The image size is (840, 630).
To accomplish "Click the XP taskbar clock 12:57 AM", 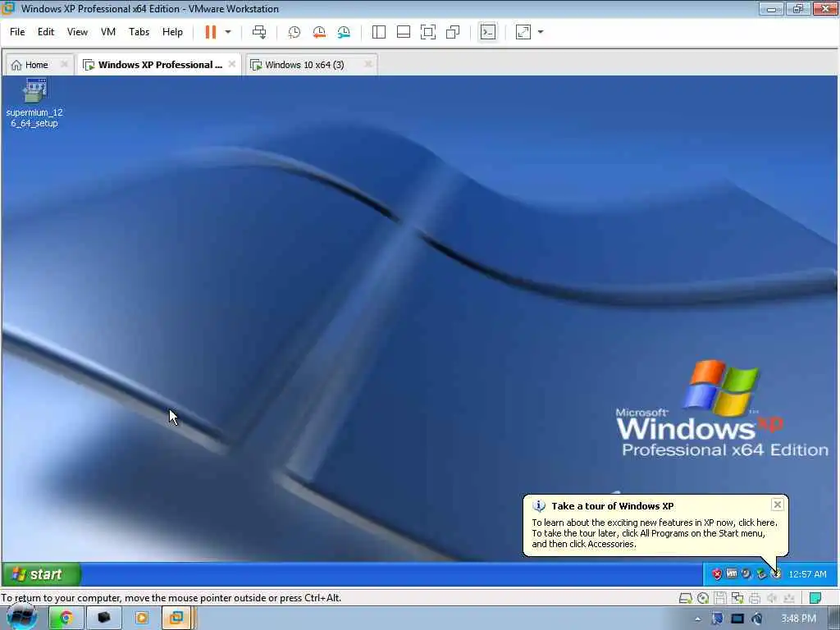I will [807, 574].
